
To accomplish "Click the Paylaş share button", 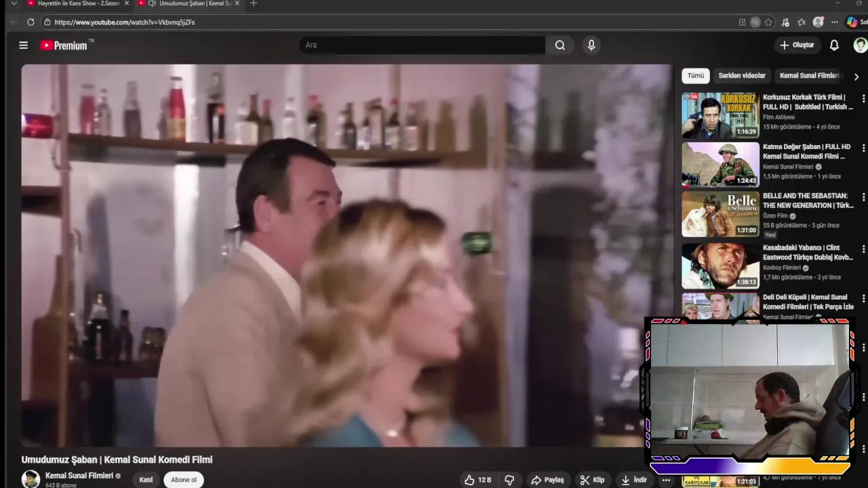I will [547, 480].
